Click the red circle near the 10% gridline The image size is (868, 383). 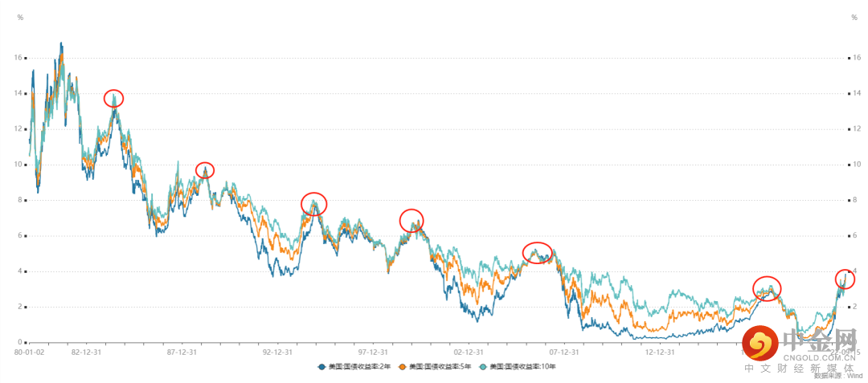tap(205, 170)
